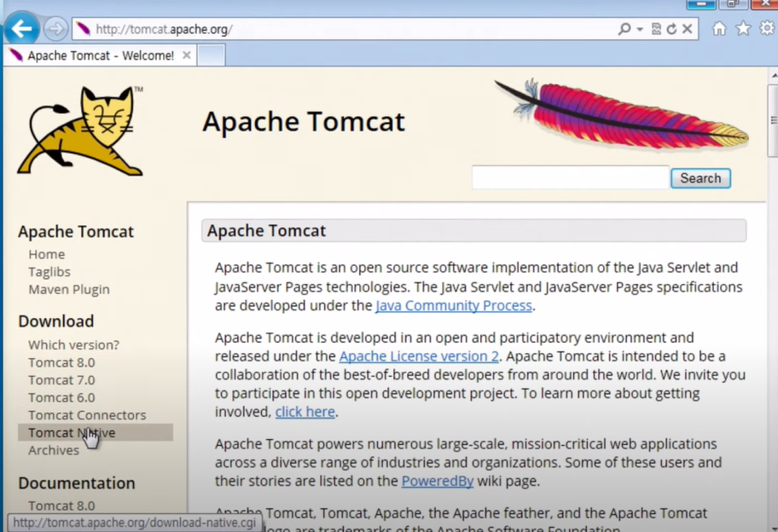Open Tomcat 8.0 under Download

[x=61, y=362]
